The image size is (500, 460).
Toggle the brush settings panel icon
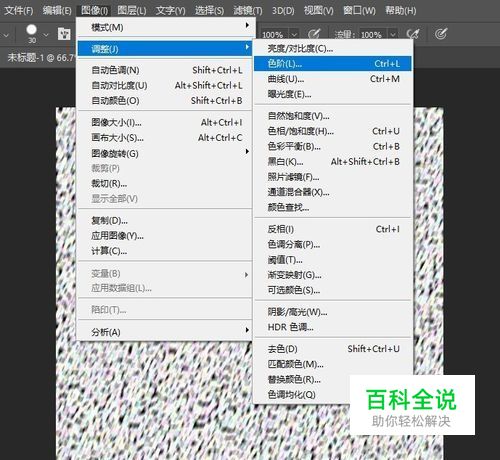tap(64, 34)
